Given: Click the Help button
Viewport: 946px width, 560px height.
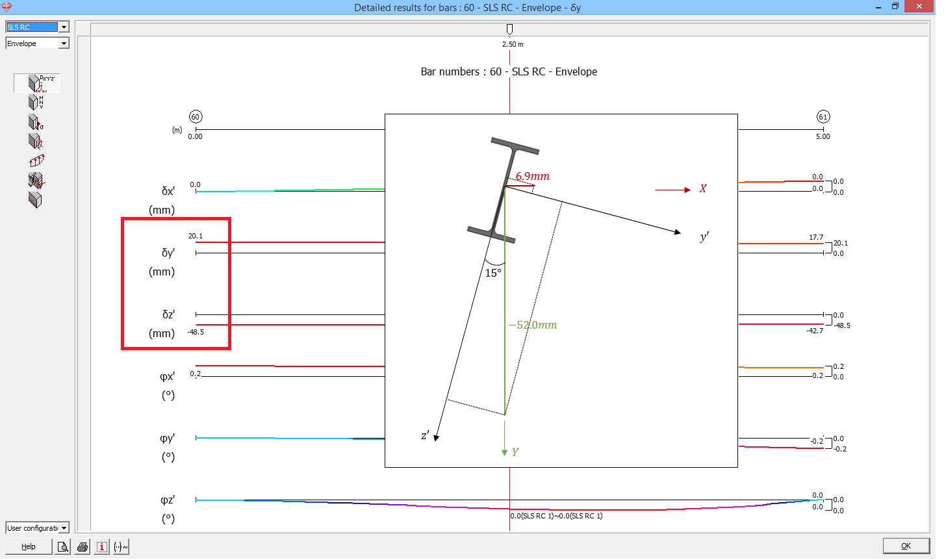Looking at the screenshot, I should (x=29, y=546).
